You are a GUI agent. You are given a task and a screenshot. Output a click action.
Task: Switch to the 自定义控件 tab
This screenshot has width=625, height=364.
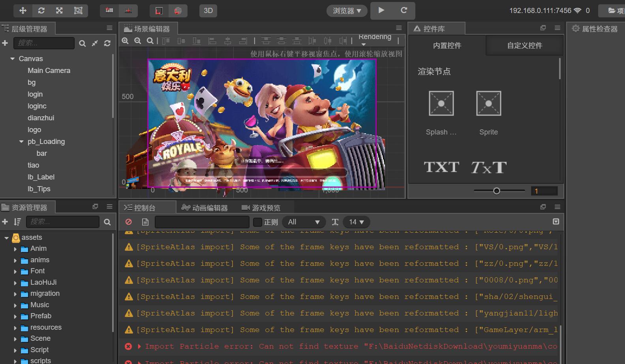(524, 45)
